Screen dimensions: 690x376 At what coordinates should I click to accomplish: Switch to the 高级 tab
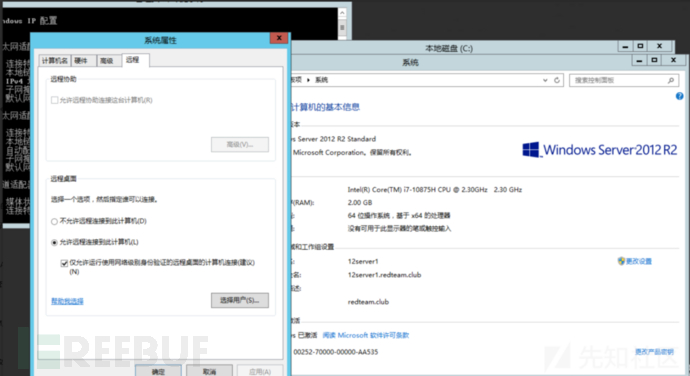coord(106,61)
